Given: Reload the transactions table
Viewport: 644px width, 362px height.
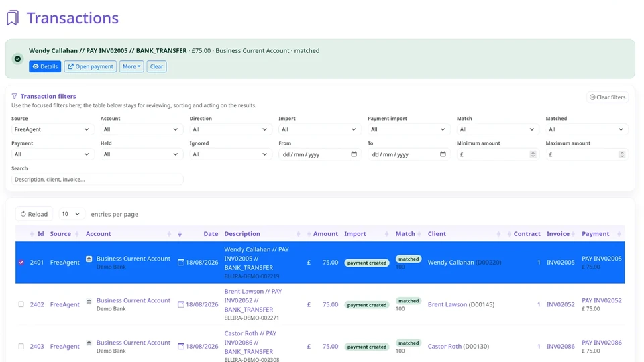Looking at the screenshot, I should click(x=34, y=214).
